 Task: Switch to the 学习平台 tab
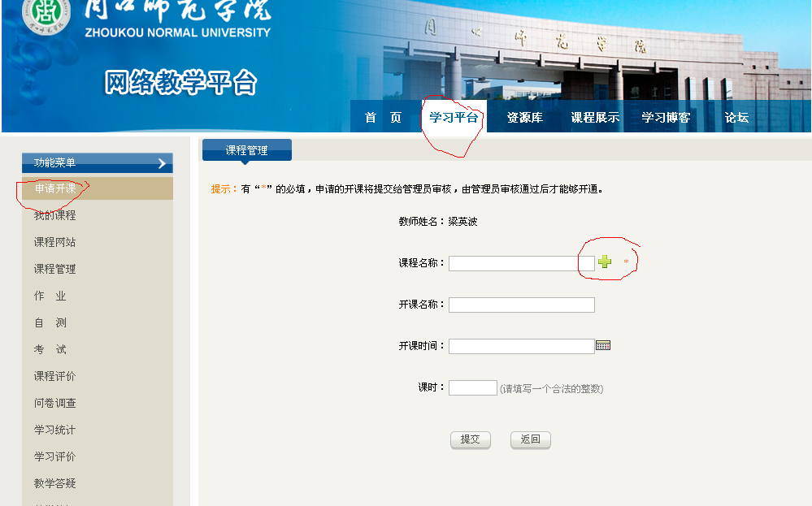[454, 118]
